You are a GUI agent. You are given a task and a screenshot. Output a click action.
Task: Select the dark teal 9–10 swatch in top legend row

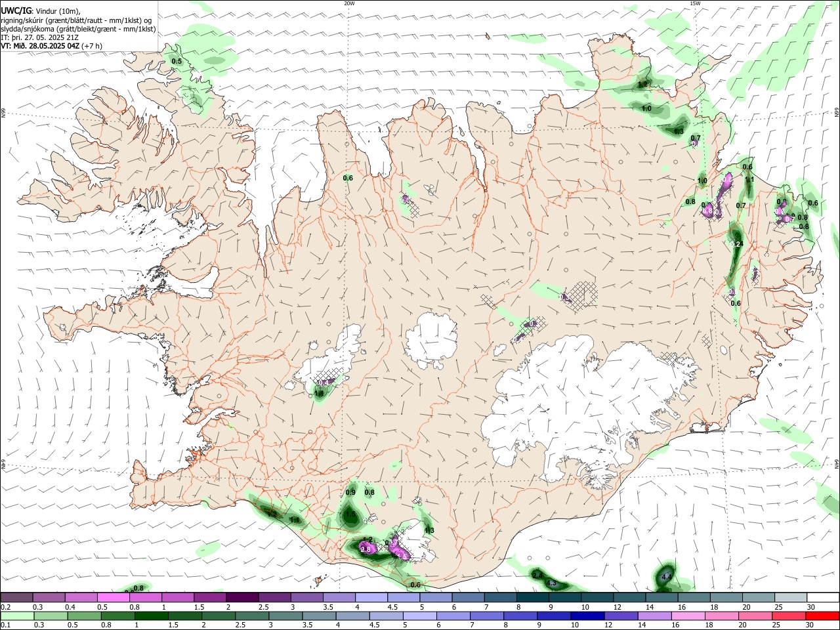[x=565, y=597]
